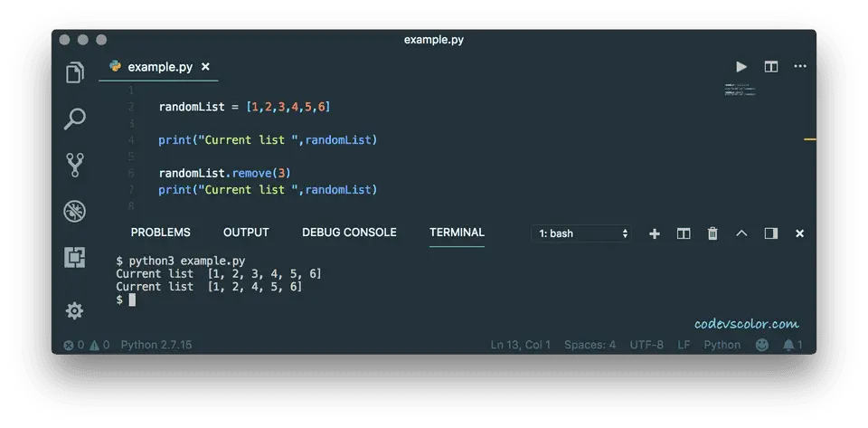The width and height of the screenshot is (868, 428).
Task: Split the terminal panel
Action: pyautogui.click(x=684, y=233)
